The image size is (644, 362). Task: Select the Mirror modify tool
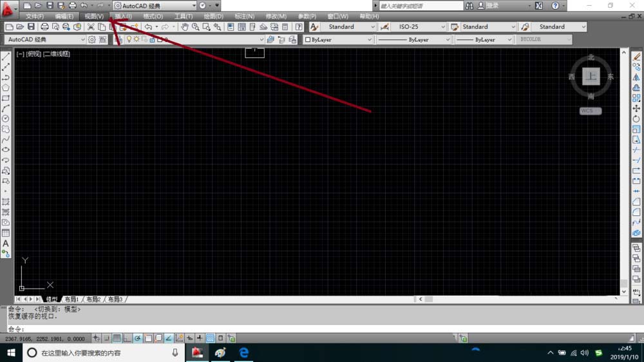point(636,77)
